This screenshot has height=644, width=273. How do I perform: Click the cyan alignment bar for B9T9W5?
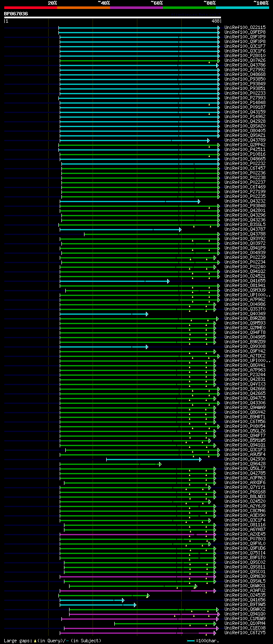click(x=98, y=604)
